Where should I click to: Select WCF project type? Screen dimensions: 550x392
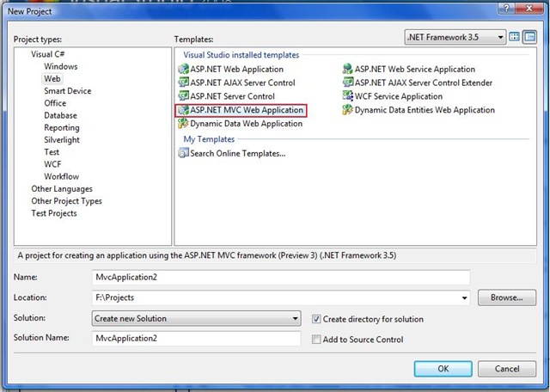pos(52,164)
